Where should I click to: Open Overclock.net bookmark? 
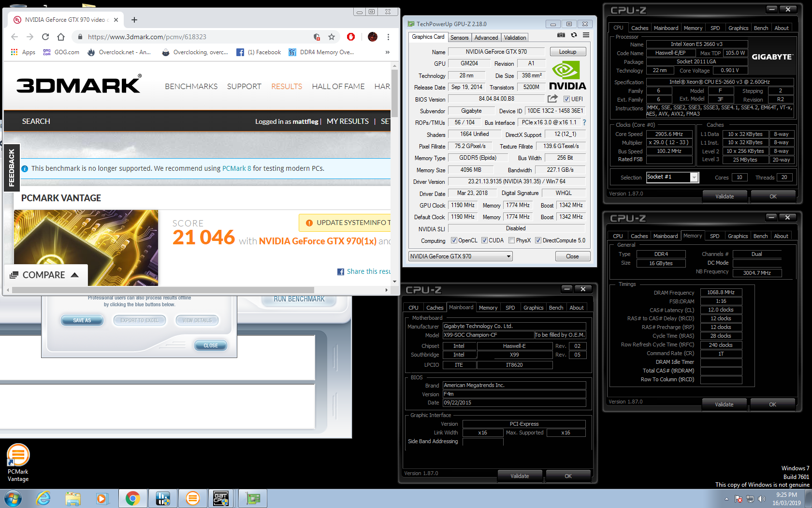click(x=119, y=52)
